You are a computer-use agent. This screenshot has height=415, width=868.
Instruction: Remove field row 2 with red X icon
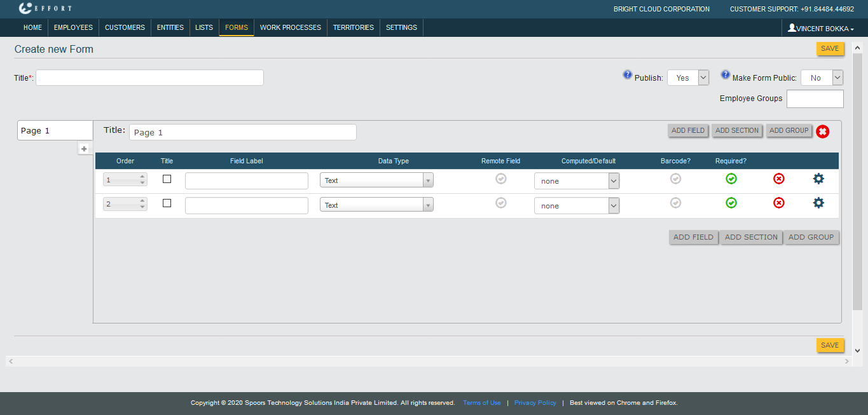pyautogui.click(x=779, y=203)
